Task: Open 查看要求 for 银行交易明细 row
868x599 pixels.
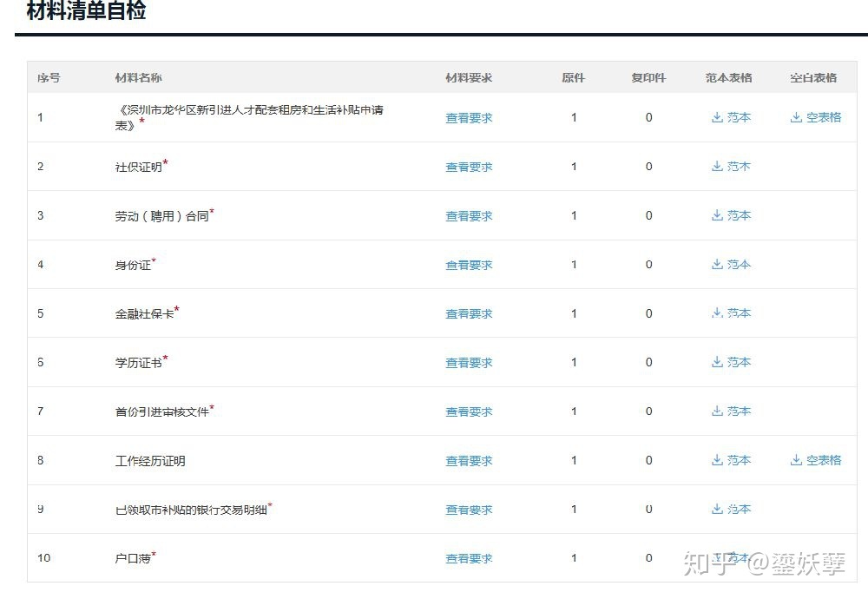Action: 469,510
